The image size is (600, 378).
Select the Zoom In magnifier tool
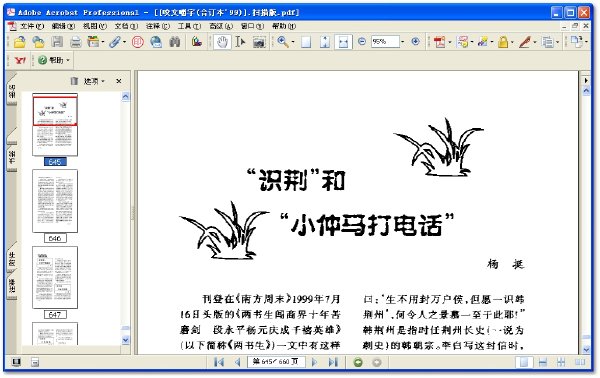[x=283, y=42]
